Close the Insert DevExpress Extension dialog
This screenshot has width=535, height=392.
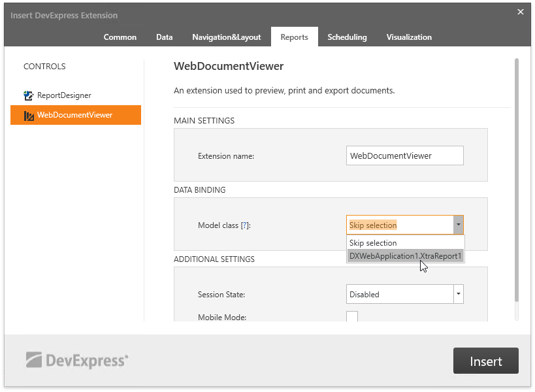click(x=520, y=11)
